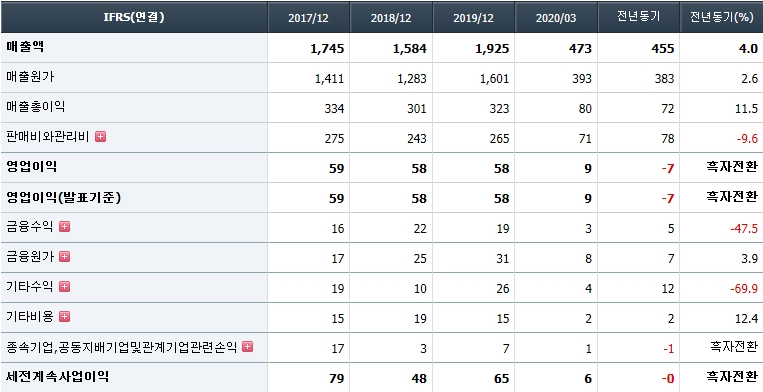Select the 금융원가 label text
The image size is (763, 392).
(30, 257)
